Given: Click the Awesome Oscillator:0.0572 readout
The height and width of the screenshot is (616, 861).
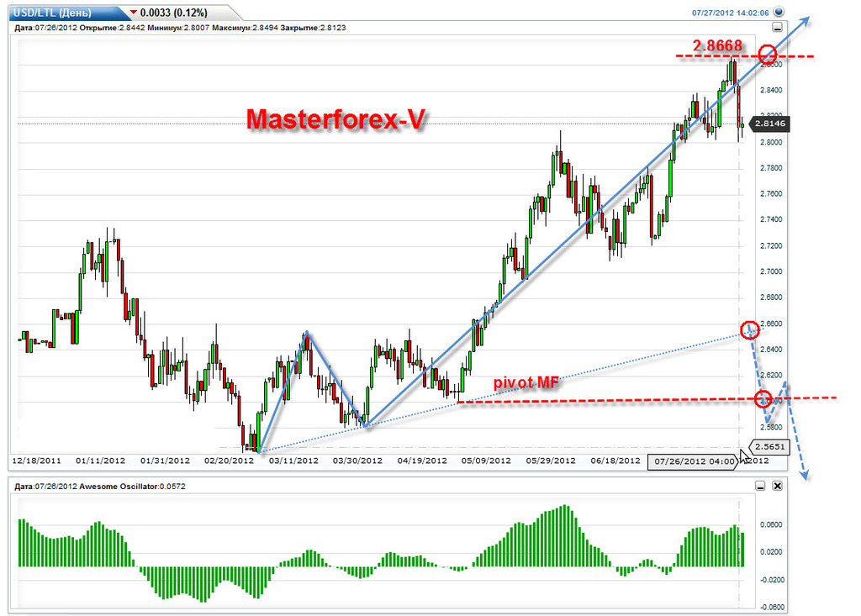Looking at the screenshot, I should [x=132, y=487].
